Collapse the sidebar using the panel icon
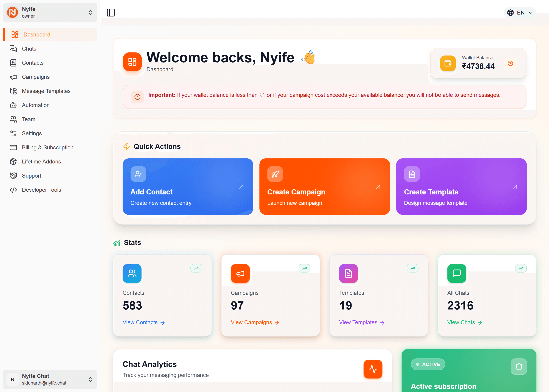The image size is (549, 392). (x=111, y=13)
